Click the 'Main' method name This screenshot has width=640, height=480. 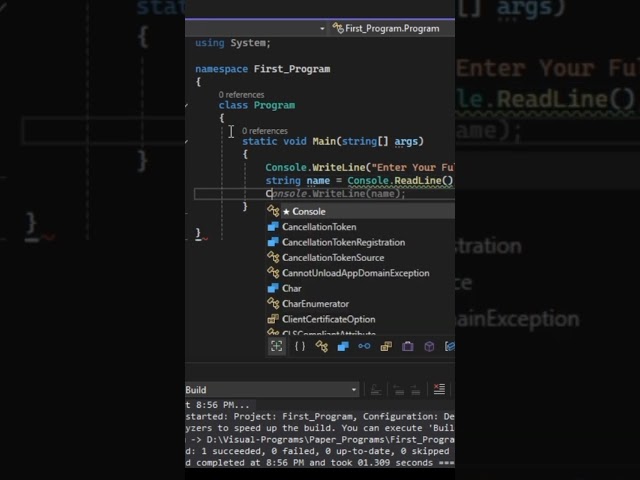[324, 141]
